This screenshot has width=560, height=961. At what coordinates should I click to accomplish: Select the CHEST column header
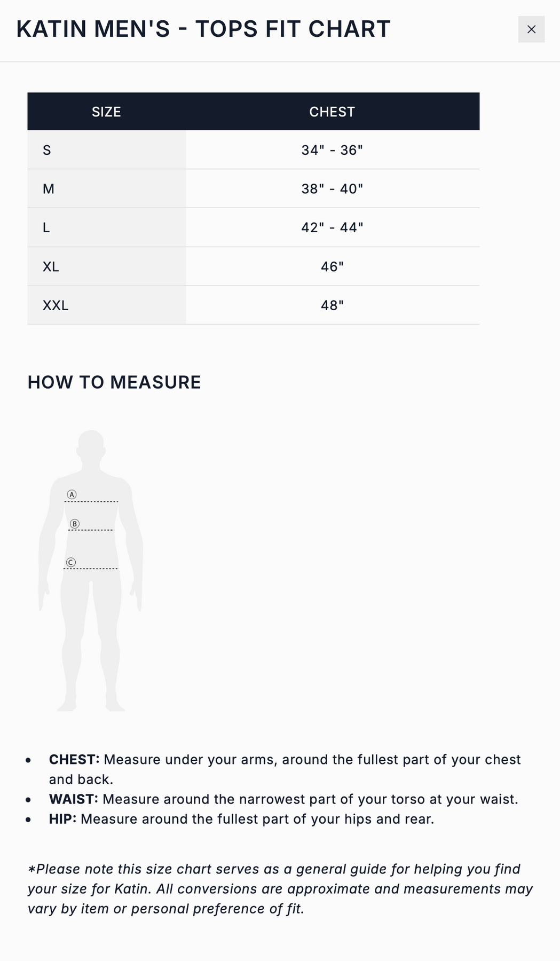[x=332, y=112]
